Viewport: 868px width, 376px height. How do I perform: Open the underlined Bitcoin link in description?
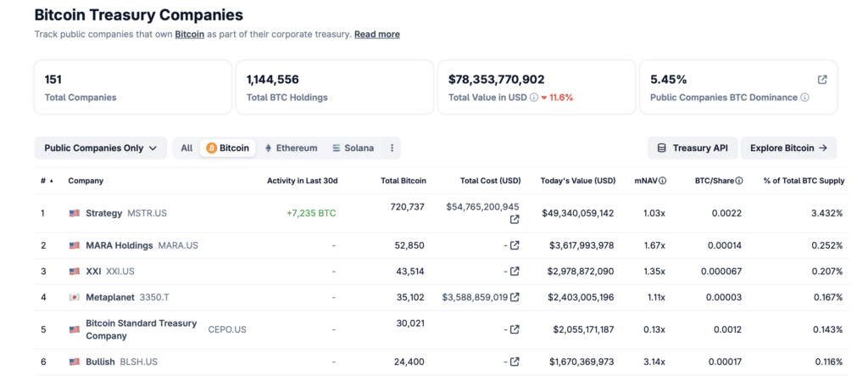tap(190, 35)
